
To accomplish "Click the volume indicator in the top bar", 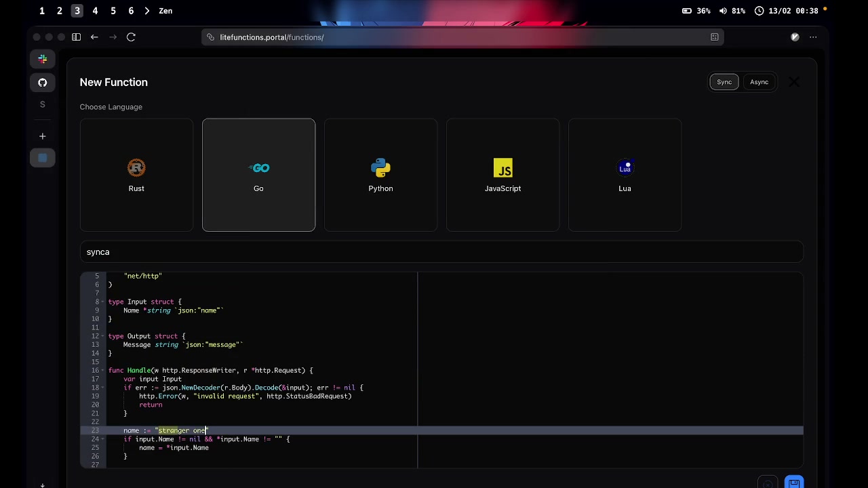I will (732, 11).
